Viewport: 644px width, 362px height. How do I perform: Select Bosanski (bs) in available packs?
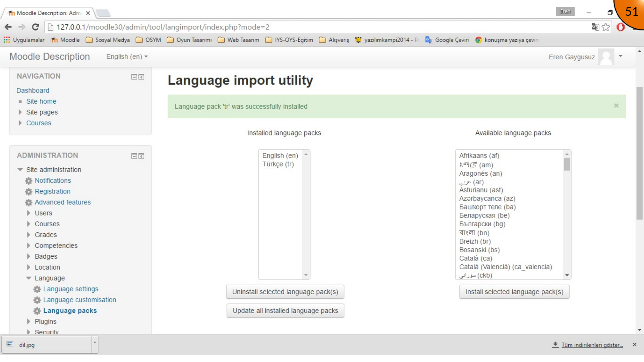coord(479,250)
